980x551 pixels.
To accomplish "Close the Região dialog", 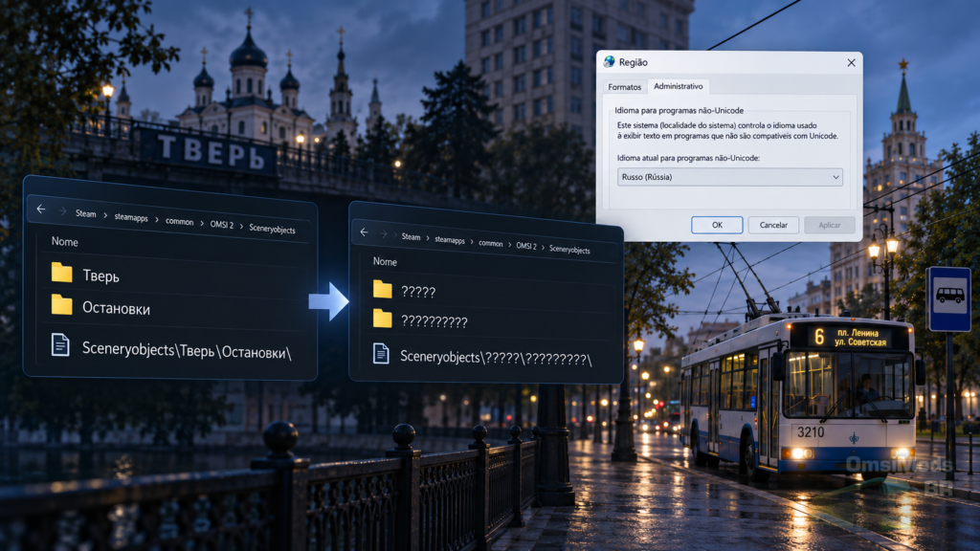I will [851, 62].
